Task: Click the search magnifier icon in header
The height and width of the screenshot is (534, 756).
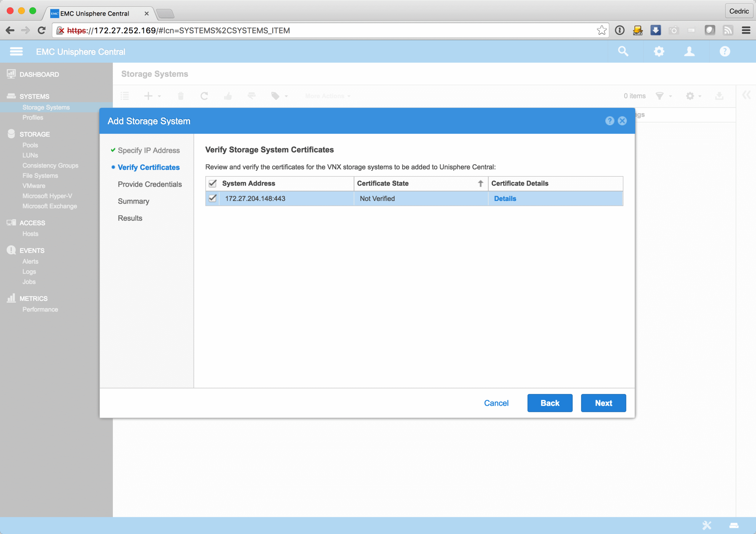Action: coord(623,51)
